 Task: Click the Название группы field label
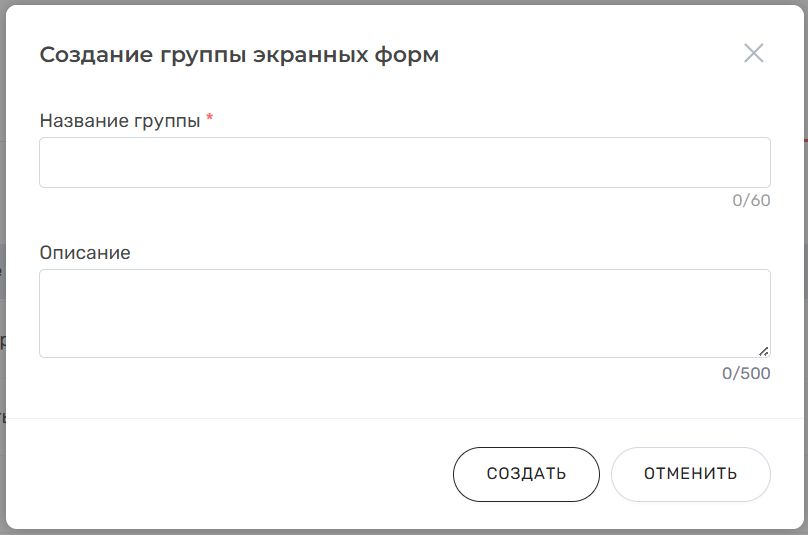[x=120, y=121]
